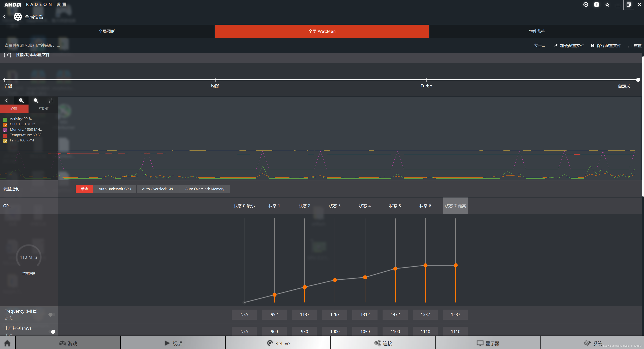Toggle the Activity graph checkbox
This screenshot has height=349, width=644.
5,119
